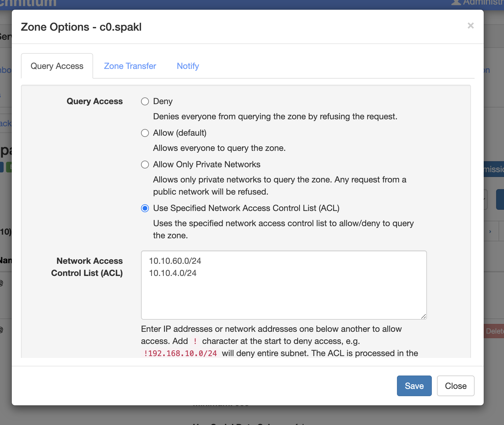
Task: Click the 10.10.60.0/24 entry line
Action: pos(175,261)
